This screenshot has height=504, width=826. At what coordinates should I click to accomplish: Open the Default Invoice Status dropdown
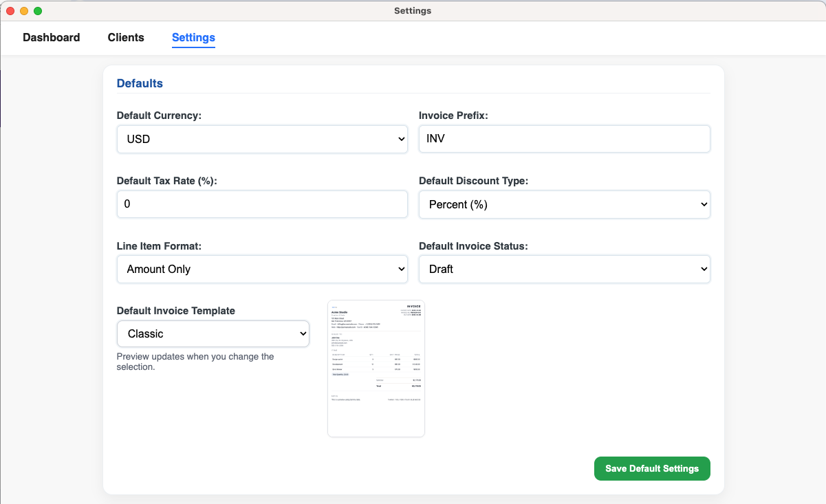coord(564,269)
